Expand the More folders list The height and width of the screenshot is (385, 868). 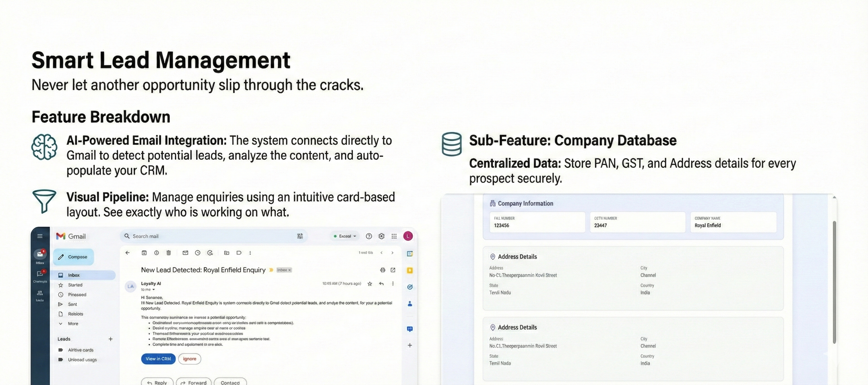(x=73, y=324)
